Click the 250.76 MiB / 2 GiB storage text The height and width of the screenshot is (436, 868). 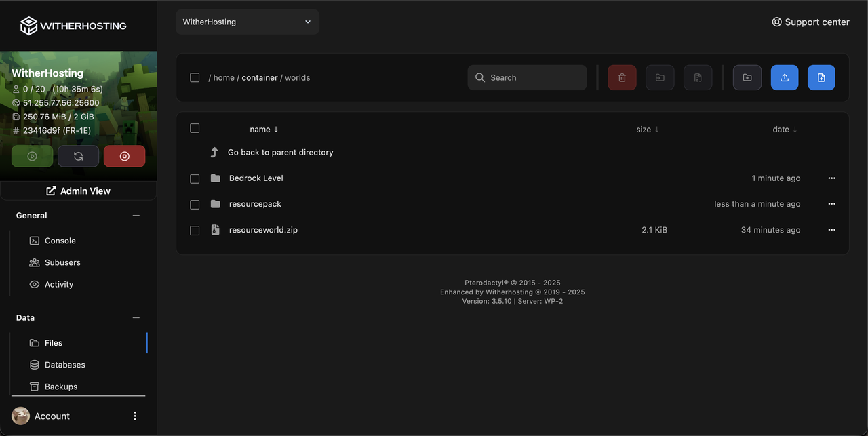tap(58, 117)
